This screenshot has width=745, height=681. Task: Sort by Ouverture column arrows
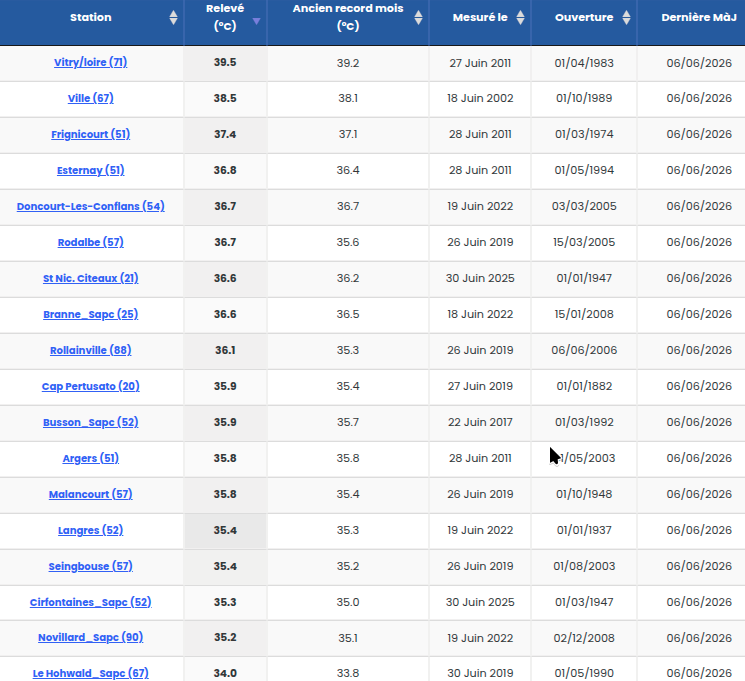626,18
